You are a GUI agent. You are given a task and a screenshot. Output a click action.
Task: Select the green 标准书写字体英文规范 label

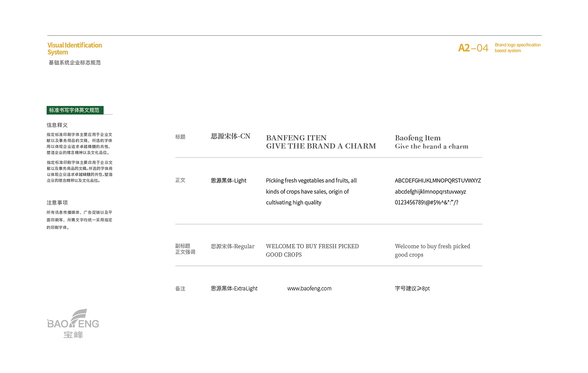[x=75, y=110]
